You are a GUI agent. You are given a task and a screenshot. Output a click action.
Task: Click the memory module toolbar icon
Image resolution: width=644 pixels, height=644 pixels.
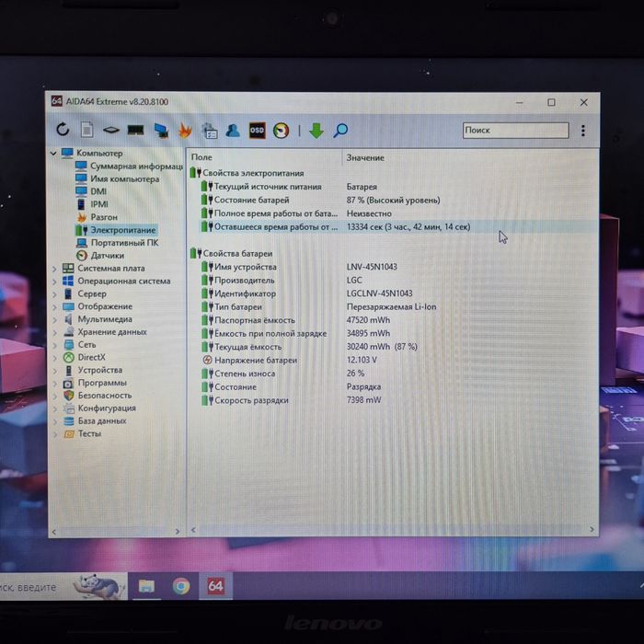(x=135, y=131)
